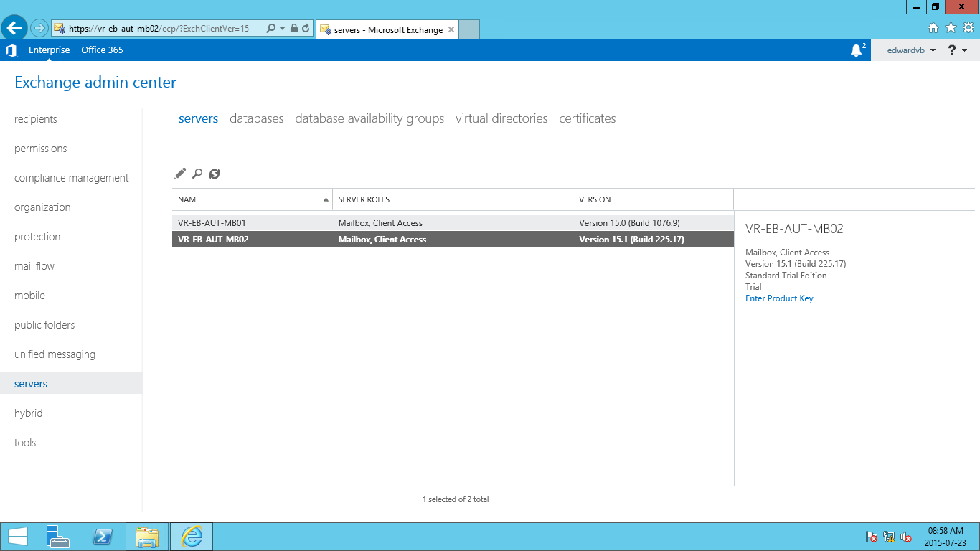This screenshot has width=980, height=551.
Task: Open the Windows Start button
Action: (17, 537)
